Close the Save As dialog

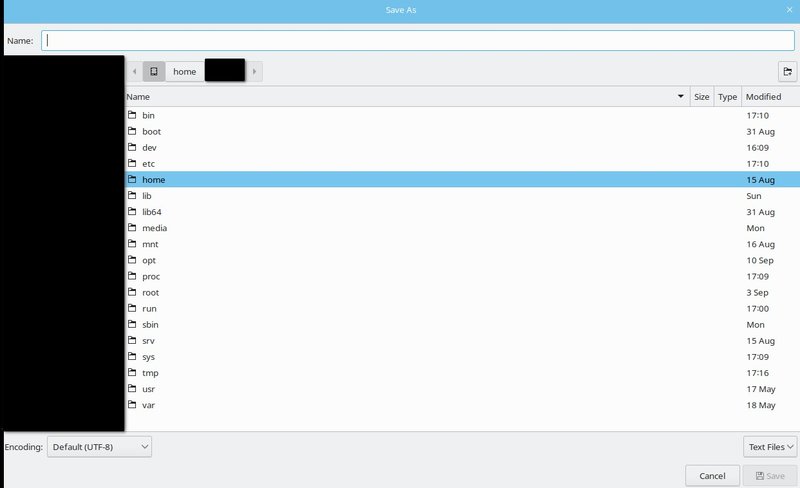point(789,10)
